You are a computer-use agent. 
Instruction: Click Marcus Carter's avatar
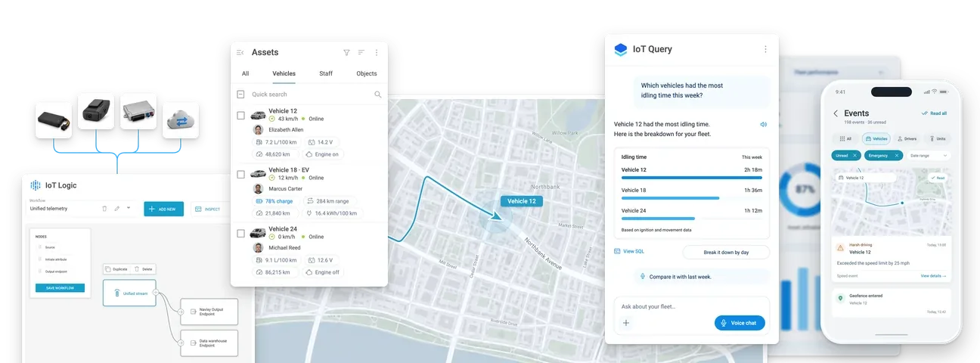pos(258,188)
